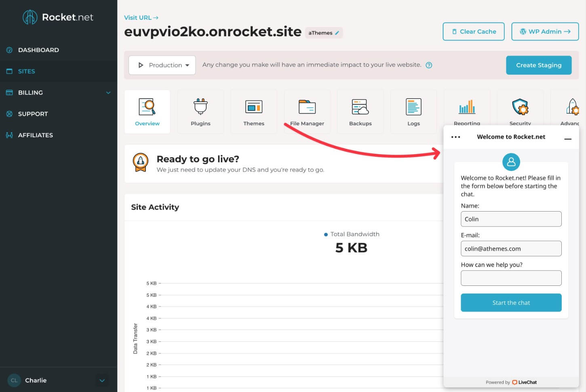
Task: Click the Site Activity heading
Action: coord(155,207)
